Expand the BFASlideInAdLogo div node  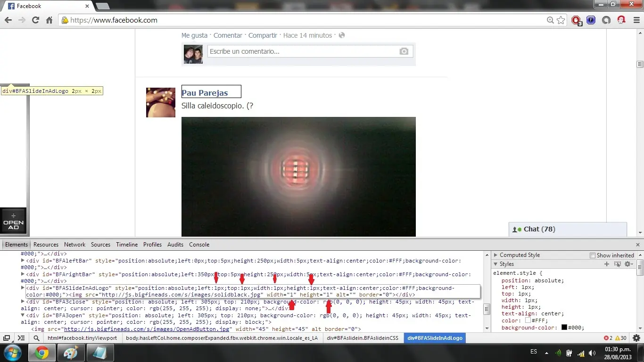pyautogui.click(x=23, y=288)
